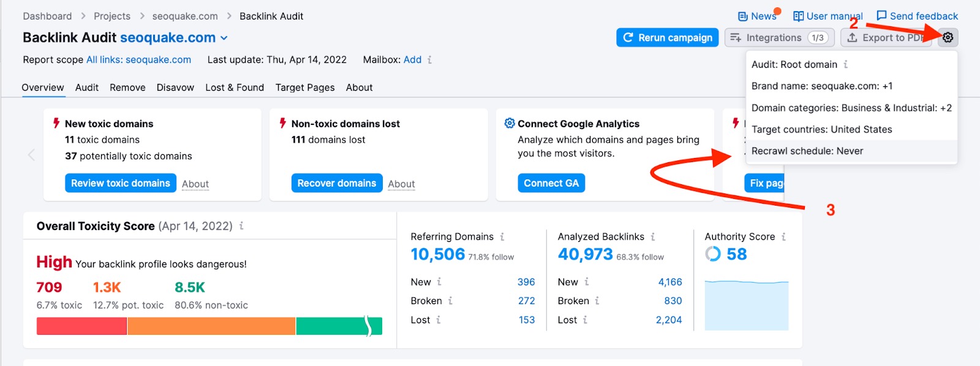This screenshot has width=980, height=366.
Task: Click info icon next to Overall Toxicity Score
Action: coord(241,226)
